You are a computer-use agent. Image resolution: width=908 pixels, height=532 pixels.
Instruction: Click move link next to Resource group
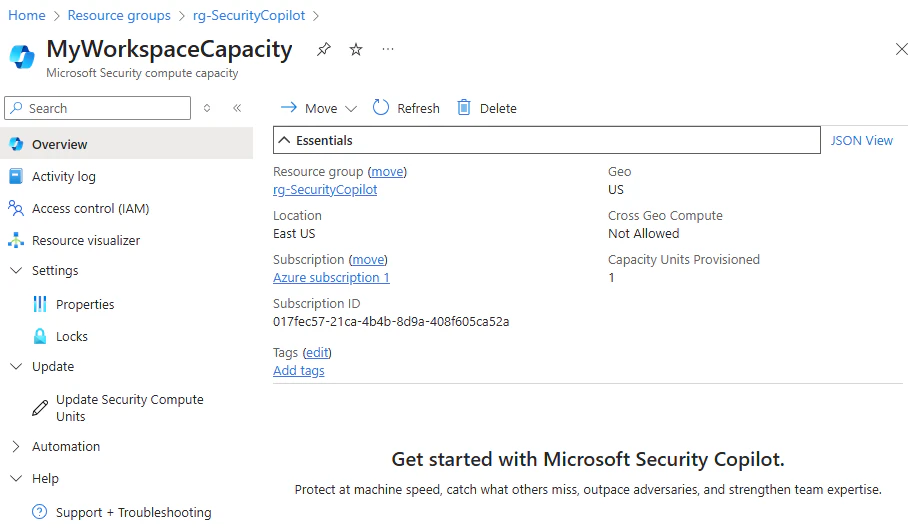click(387, 171)
